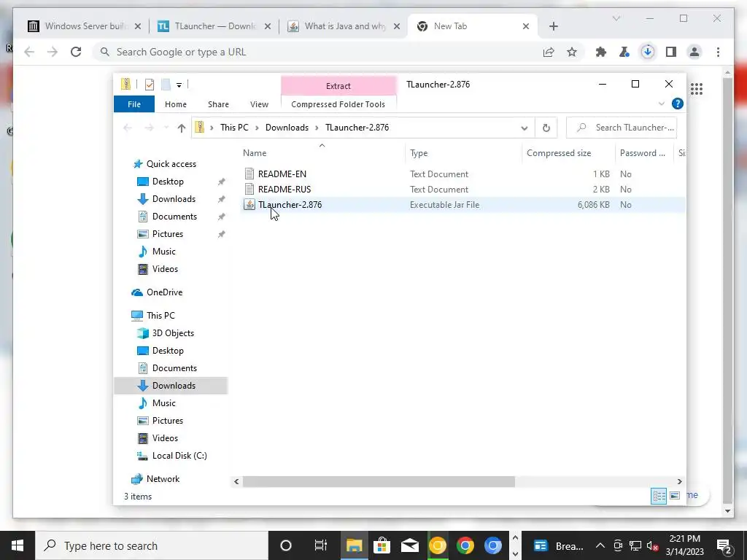This screenshot has height=560, width=747.
Task: Switch to the Home ribbon tab
Action: (175, 104)
